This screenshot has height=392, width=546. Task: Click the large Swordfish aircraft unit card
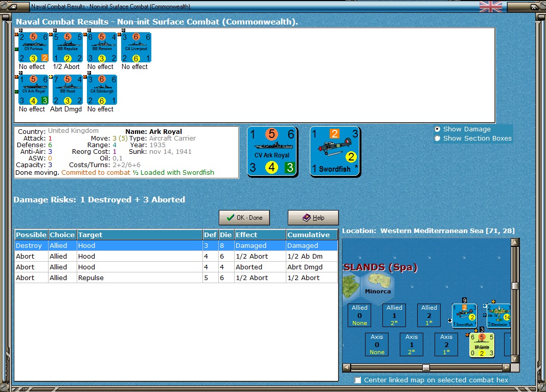335,152
